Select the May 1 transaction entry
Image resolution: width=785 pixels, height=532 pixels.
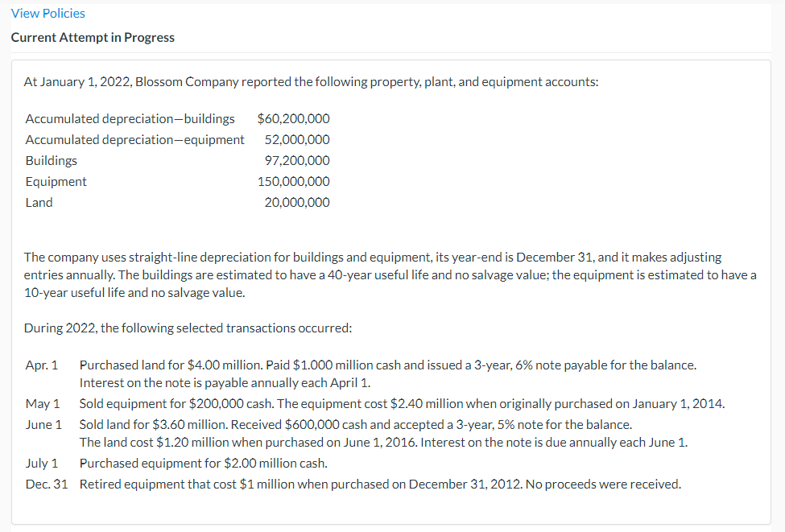42,403
